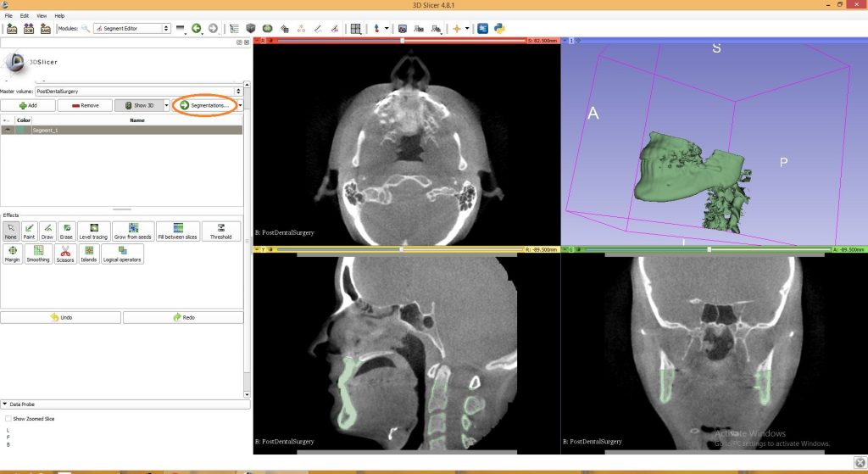Viewport: 868px width, 474px height.
Task: Select the Margin effect
Action: coord(12,254)
